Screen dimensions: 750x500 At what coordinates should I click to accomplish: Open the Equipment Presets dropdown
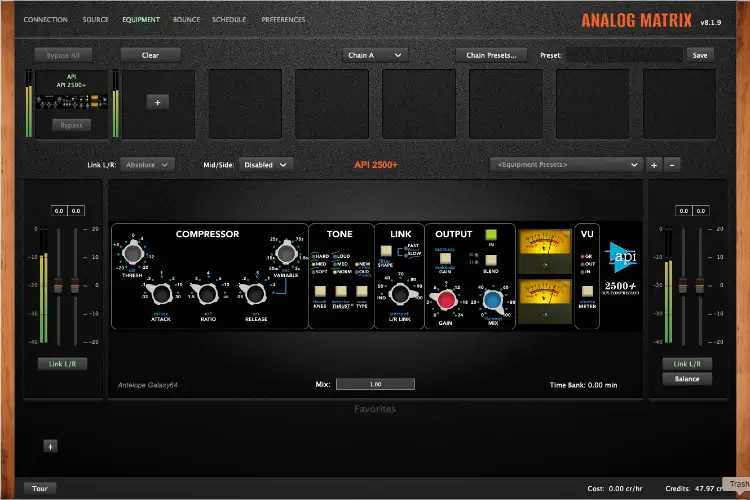point(566,164)
